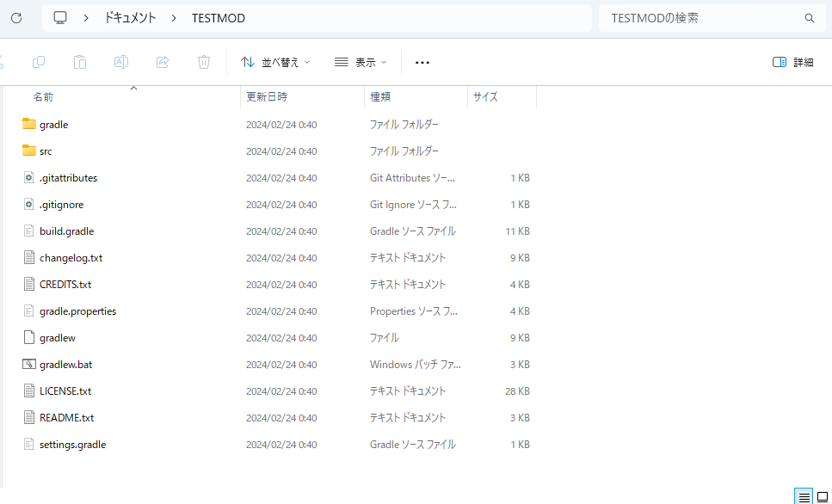Sort by the 種類 column header
The height and width of the screenshot is (504, 832).
tap(380, 96)
